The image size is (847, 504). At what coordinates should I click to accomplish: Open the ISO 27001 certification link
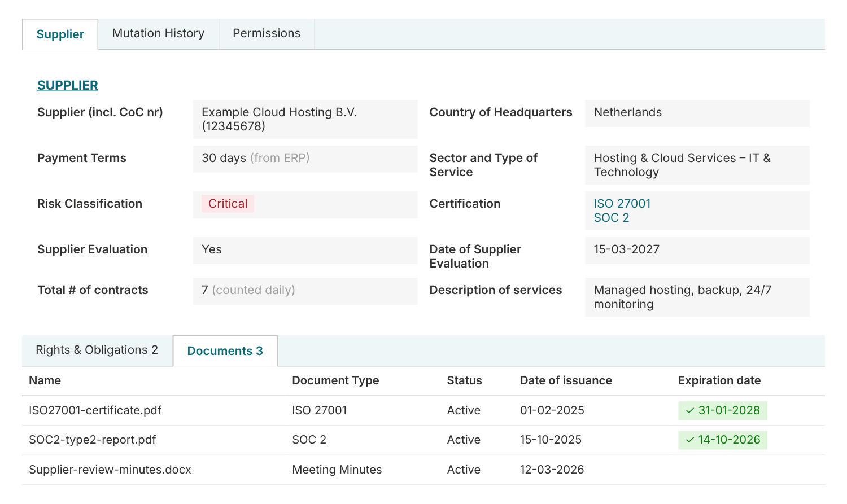[622, 204]
